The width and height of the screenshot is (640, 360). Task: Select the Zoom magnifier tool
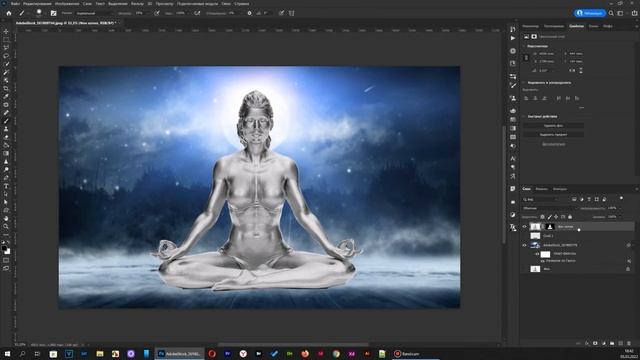(x=6, y=226)
